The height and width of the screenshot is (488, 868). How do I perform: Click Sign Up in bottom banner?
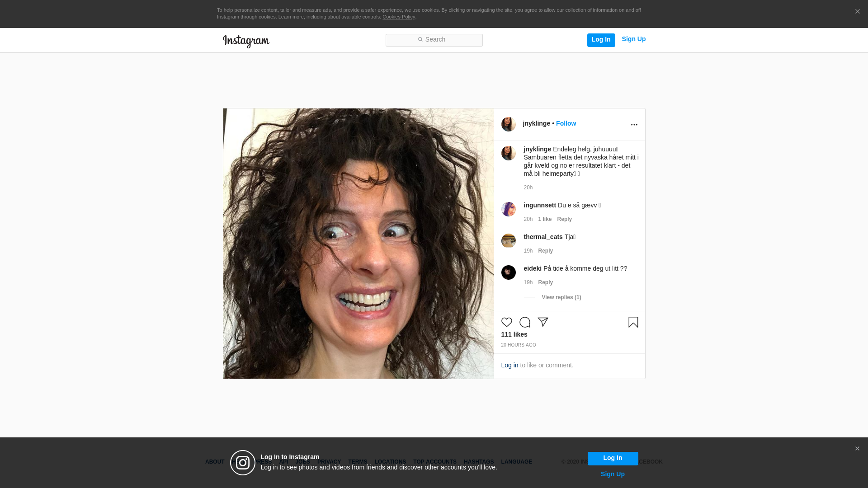coord(613,474)
